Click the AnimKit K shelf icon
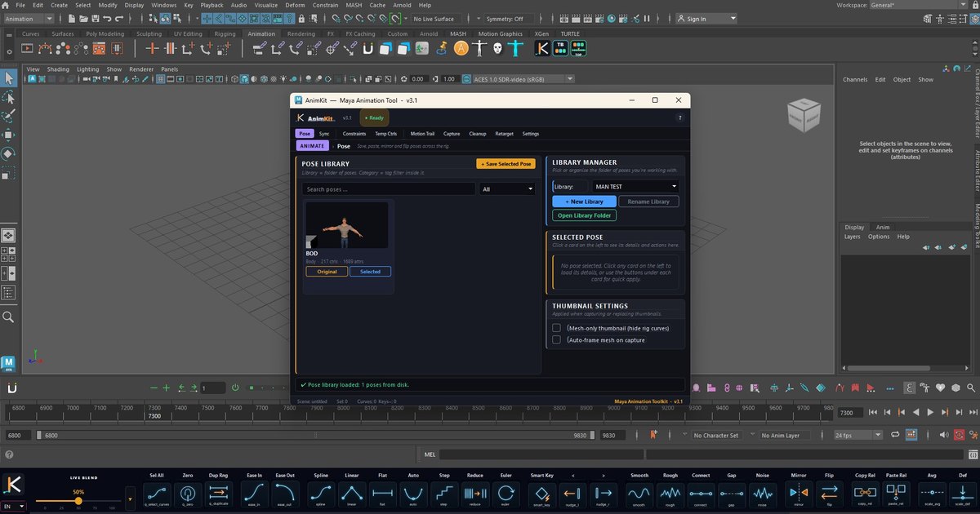Viewport: 980px width, 514px height. (x=542, y=49)
